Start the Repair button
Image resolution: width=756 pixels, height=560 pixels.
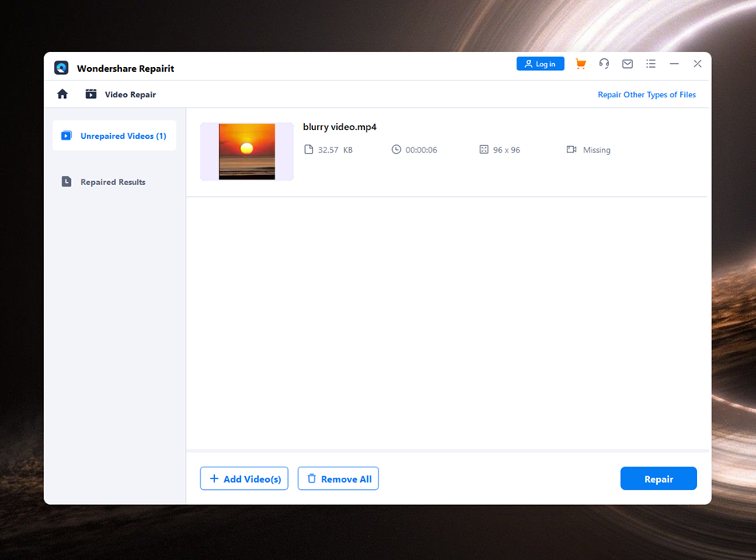(659, 479)
